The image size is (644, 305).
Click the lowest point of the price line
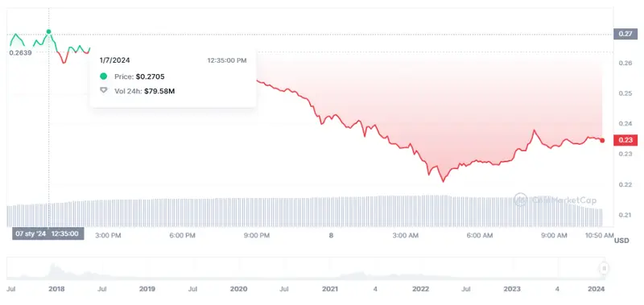[444, 181]
